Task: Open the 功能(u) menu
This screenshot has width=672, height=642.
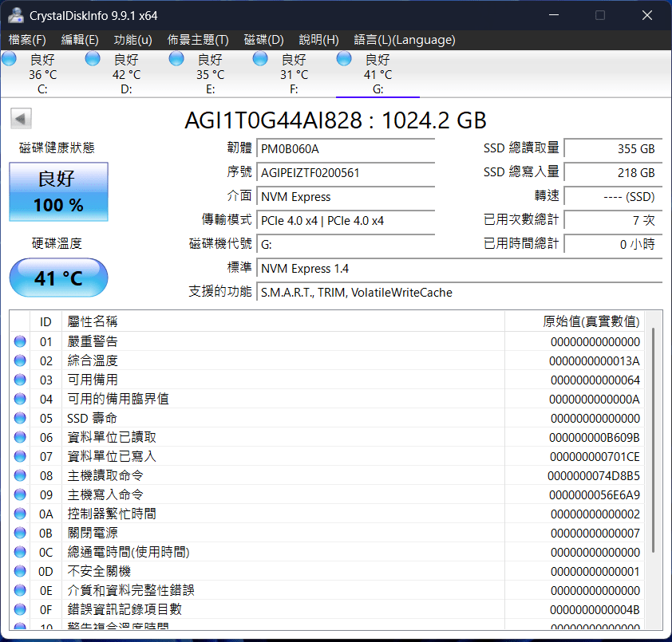Action: point(132,40)
